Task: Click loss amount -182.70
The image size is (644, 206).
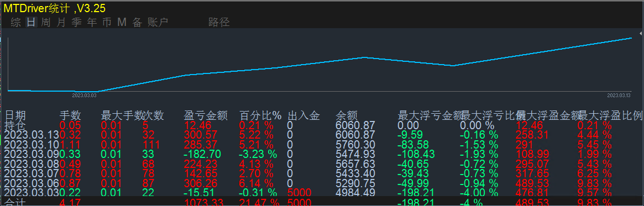Action: pyautogui.click(x=202, y=154)
